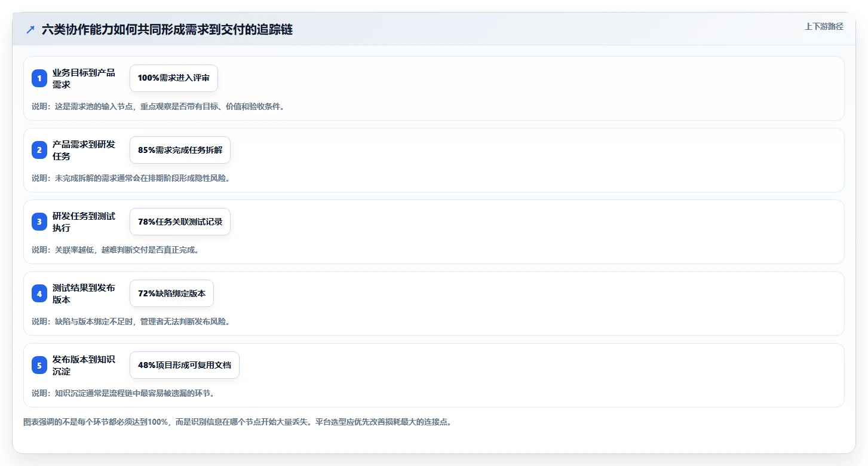Viewport: 868px width, 466px height.
Task: Click the note starting 关联率越低
Action: point(115,250)
